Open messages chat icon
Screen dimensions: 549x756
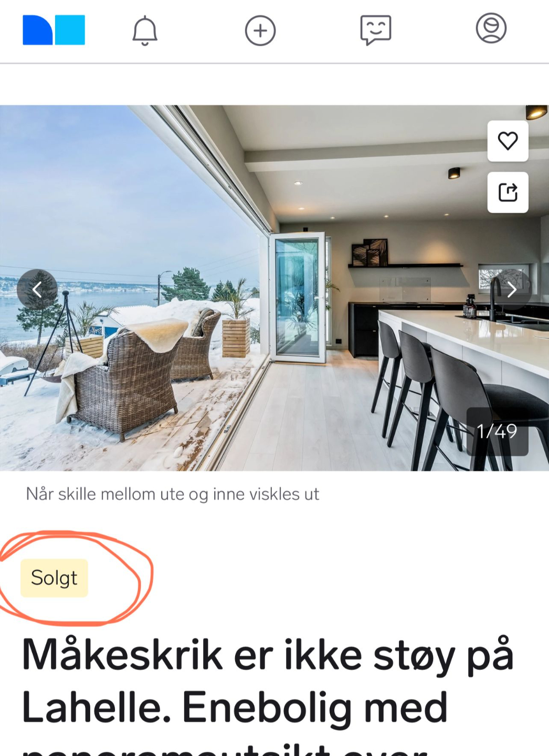click(x=376, y=30)
